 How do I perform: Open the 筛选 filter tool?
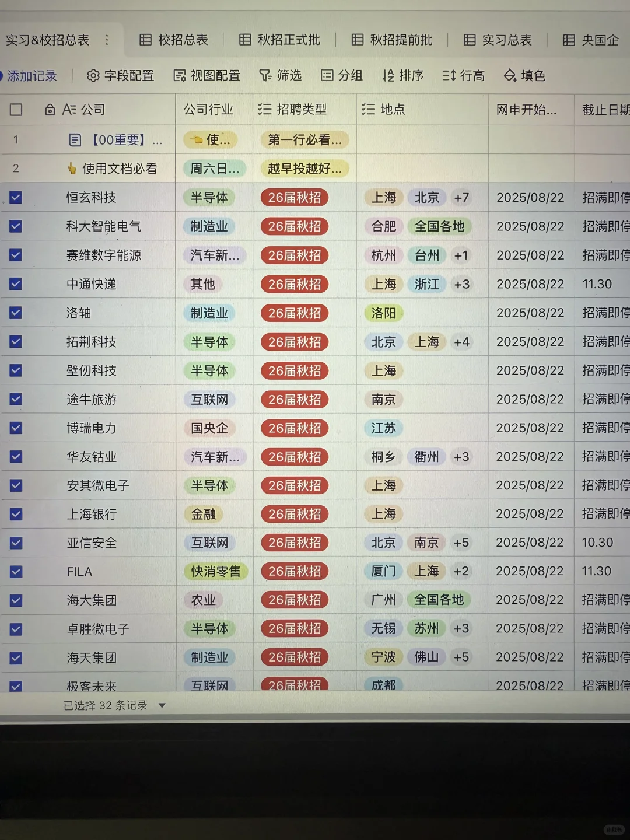(281, 75)
